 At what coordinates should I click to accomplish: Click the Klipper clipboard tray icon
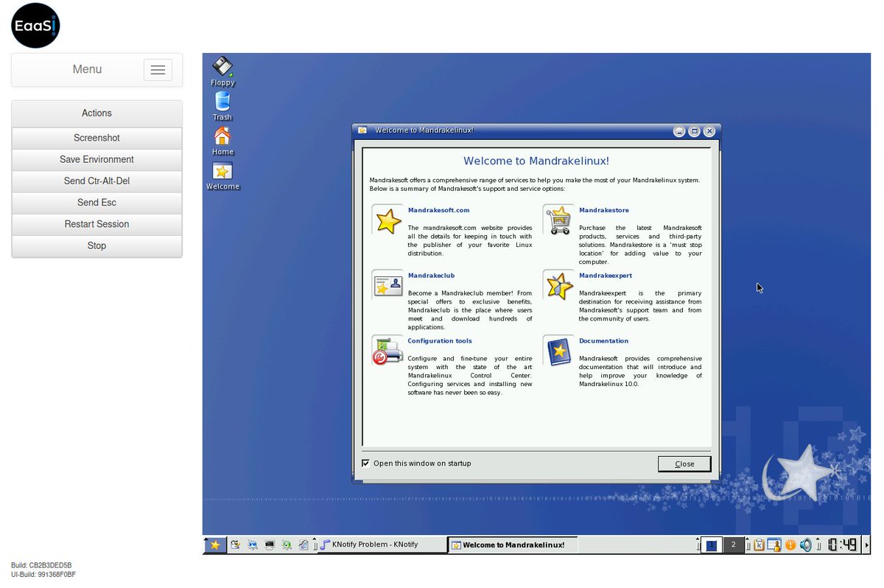[759, 545]
